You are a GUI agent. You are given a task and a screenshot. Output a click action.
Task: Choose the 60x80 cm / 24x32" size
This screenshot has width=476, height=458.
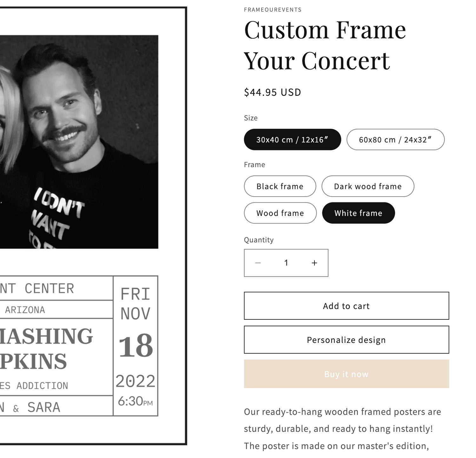pyautogui.click(x=395, y=140)
